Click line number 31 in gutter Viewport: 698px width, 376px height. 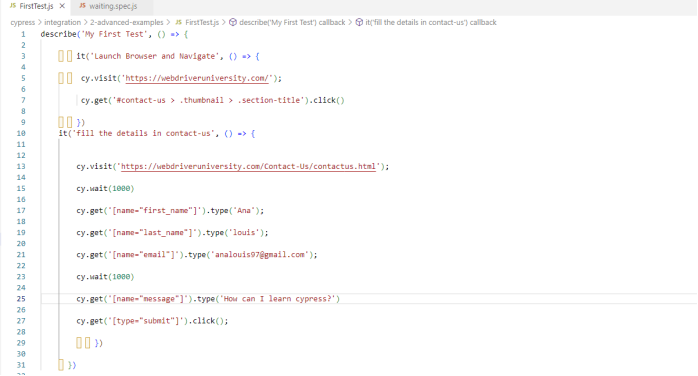[x=21, y=365]
